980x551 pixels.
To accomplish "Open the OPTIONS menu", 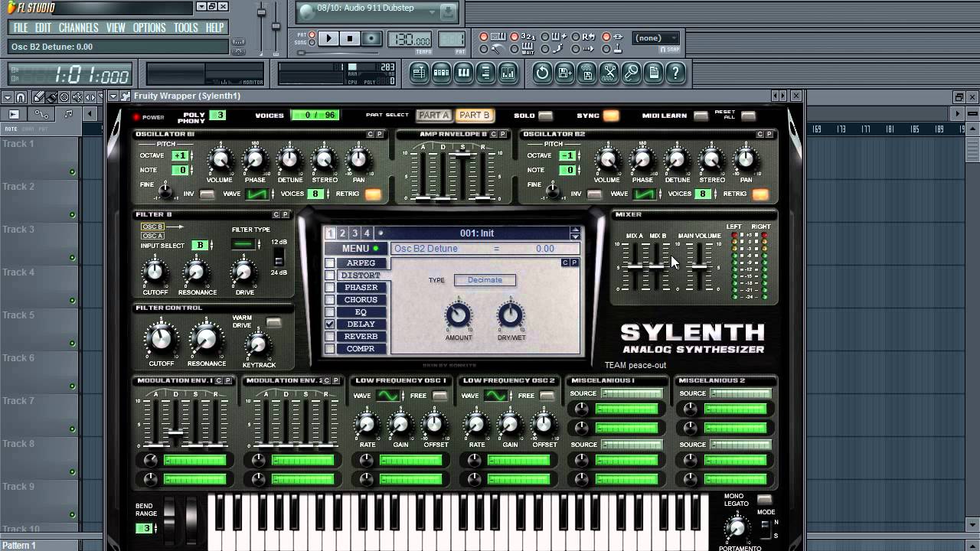I will coord(149,28).
